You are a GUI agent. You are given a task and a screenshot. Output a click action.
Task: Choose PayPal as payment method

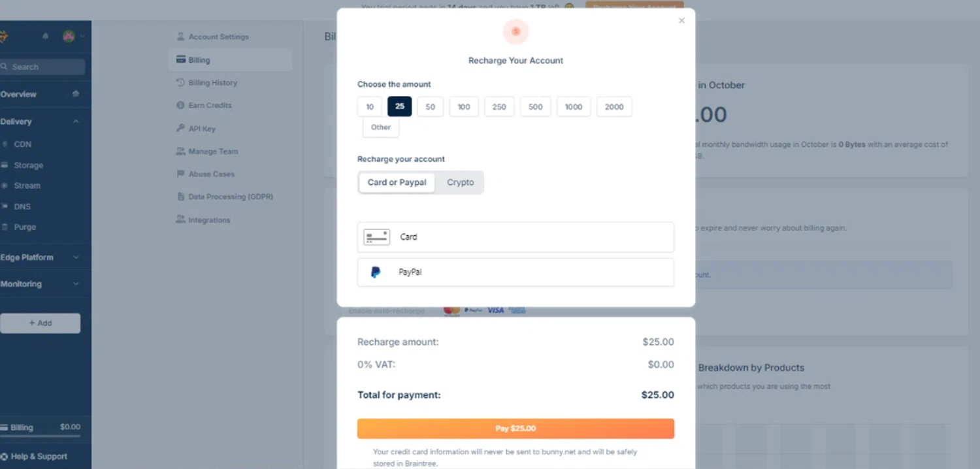point(515,272)
